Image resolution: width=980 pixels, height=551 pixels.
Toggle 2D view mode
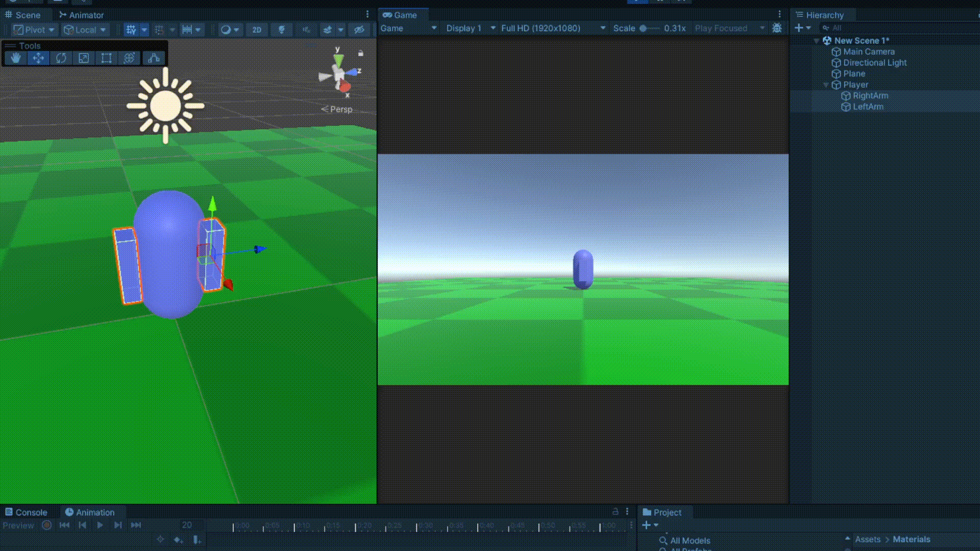(x=257, y=30)
